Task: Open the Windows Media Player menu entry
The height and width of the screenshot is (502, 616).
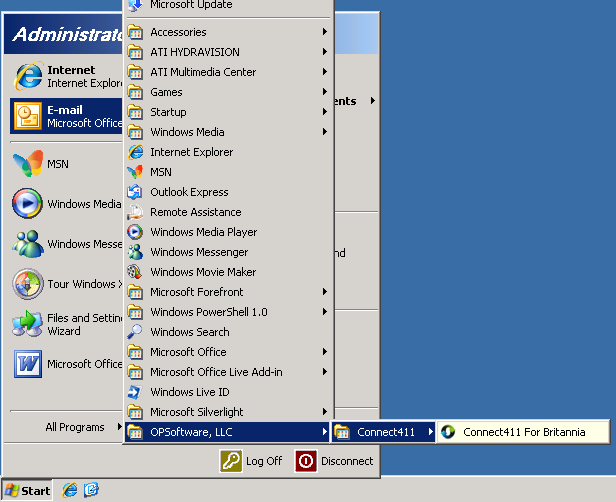Action: coord(227,232)
